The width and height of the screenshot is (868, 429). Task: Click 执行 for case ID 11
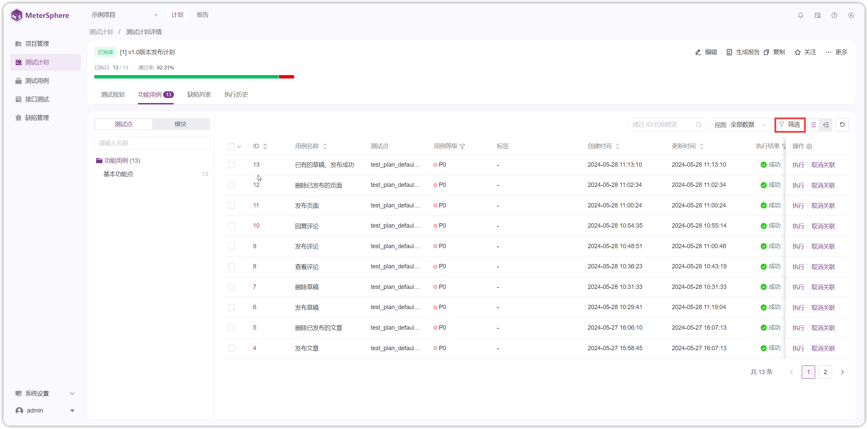coord(798,205)
